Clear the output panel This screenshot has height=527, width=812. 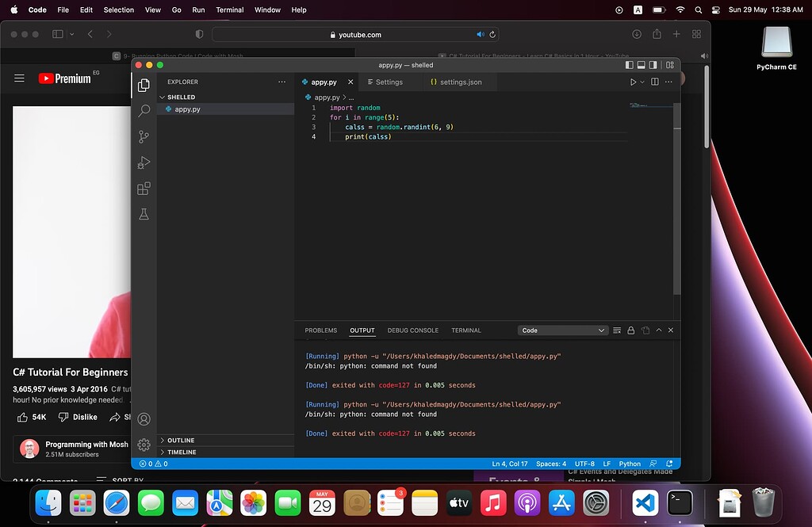tap(617, 330)
